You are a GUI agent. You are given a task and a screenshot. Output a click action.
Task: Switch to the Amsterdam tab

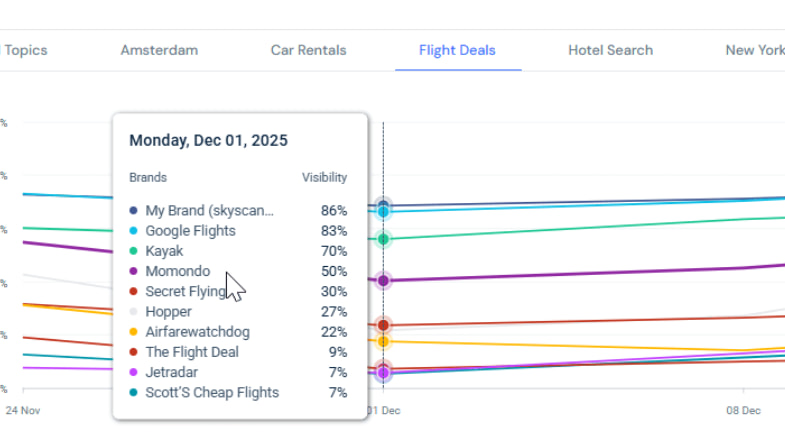159,50
